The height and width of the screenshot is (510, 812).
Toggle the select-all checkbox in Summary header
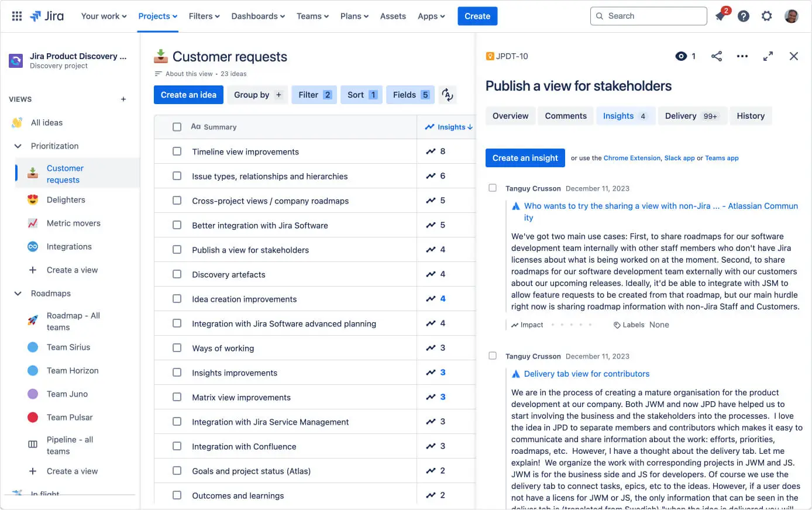pyautogui.click(x=177, y=127)
